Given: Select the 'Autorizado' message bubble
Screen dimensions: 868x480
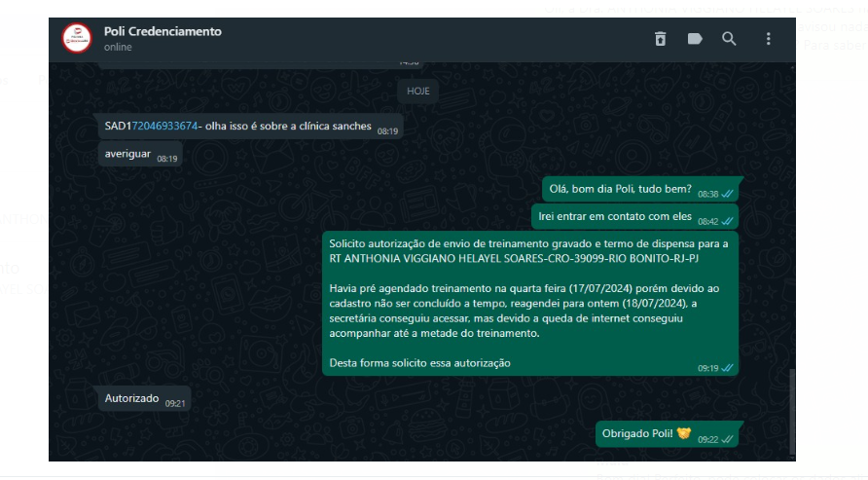Looking at the screenshot, I should pos(144,398).
